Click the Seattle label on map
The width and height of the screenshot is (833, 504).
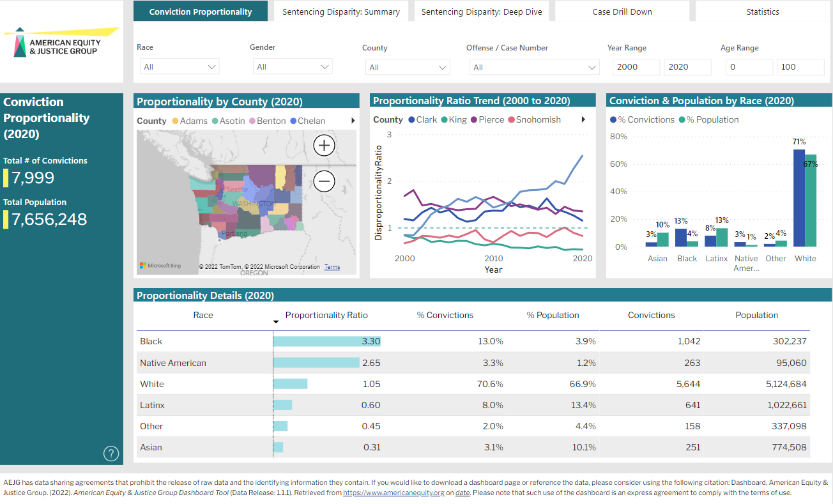(x=237, y=190)
